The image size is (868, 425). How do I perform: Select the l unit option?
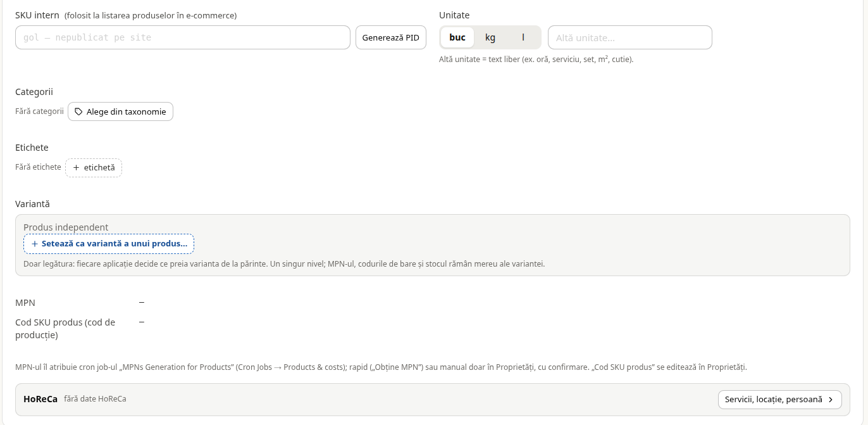point(523,37)
